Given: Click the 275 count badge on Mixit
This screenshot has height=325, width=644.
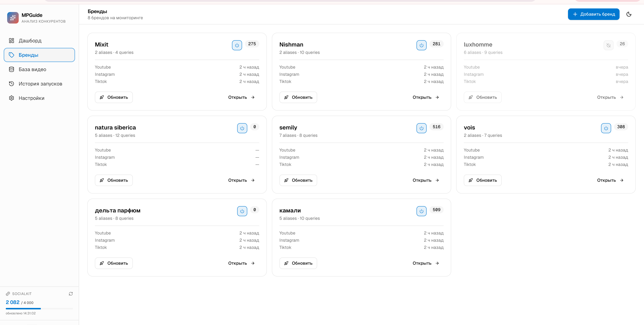Looking at the screenshot, I should (252, 44).
